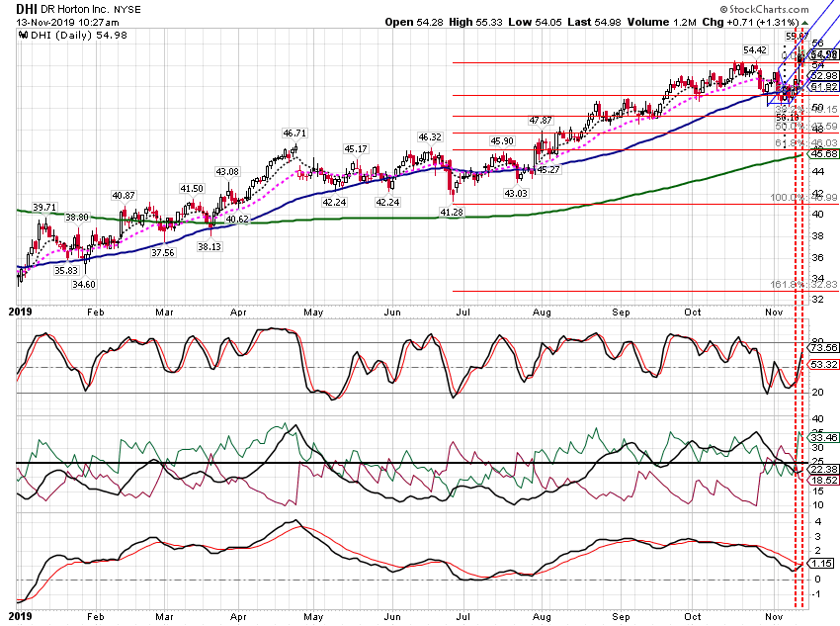Select the DHI ticker symbol in the title
Screen dimensions: 840x626
[27, 9]
